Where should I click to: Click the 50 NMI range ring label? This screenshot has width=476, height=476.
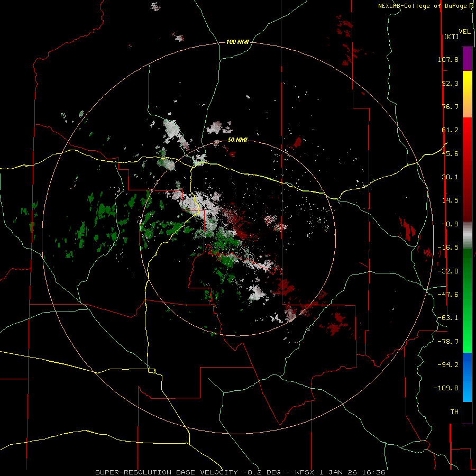click(237, 140)
